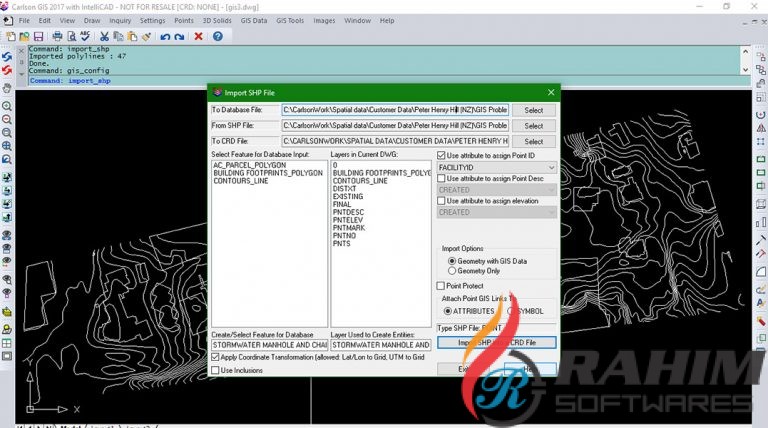Click the red redraw arrows icon
Screen dimensions: 768x428
[7, 71]
